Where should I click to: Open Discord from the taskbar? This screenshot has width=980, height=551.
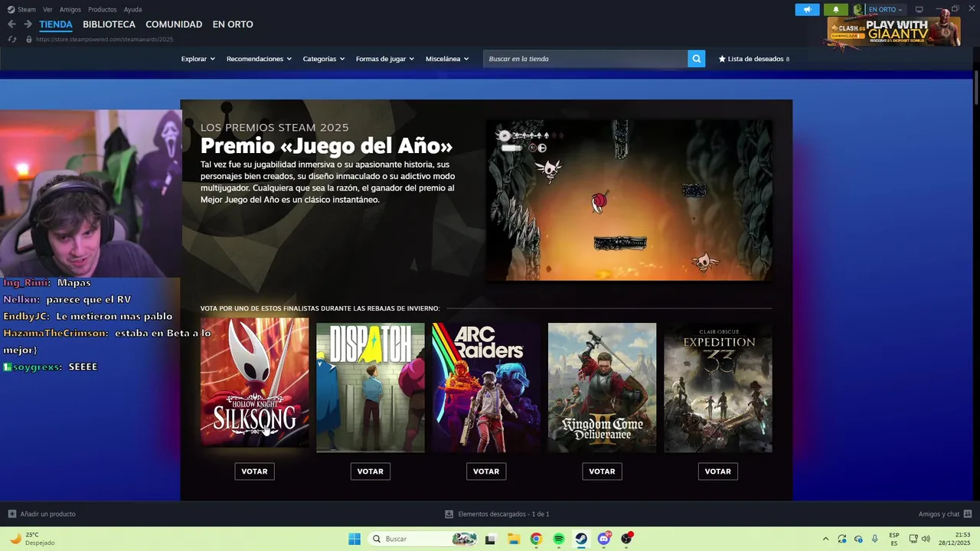tap(604, 539)
